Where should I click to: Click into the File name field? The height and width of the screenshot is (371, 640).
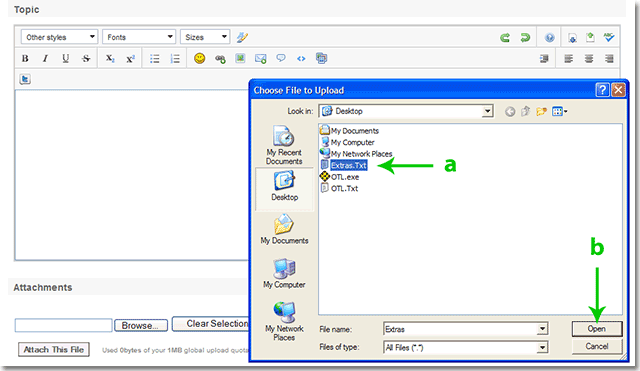pyautogui.click(x=460, y=329)
